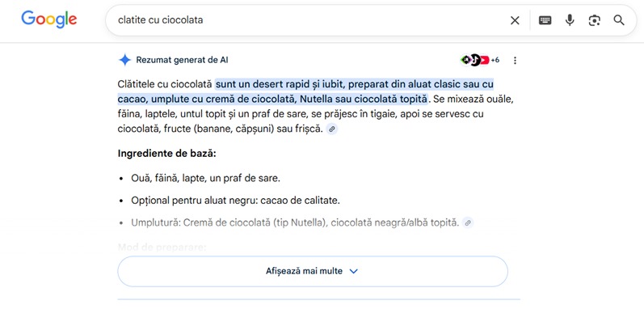Open the three-dot AI summary options

[x=515, y=61]
